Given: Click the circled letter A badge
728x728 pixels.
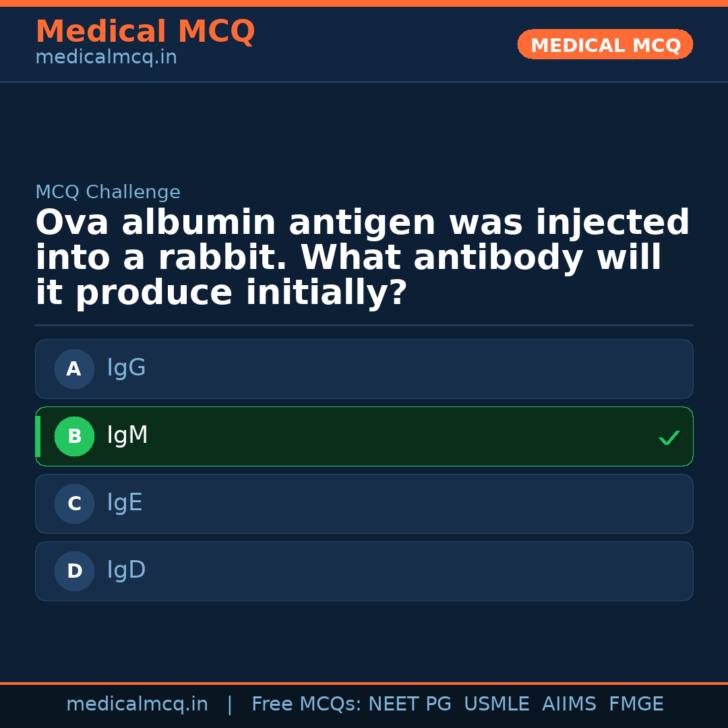Looking at the screenshot, I should (74, 369).
